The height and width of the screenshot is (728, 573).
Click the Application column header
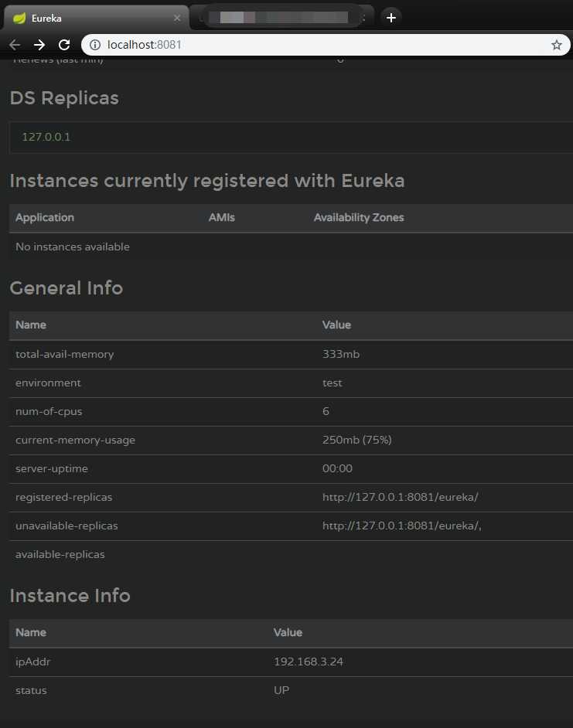pos(45,217)
